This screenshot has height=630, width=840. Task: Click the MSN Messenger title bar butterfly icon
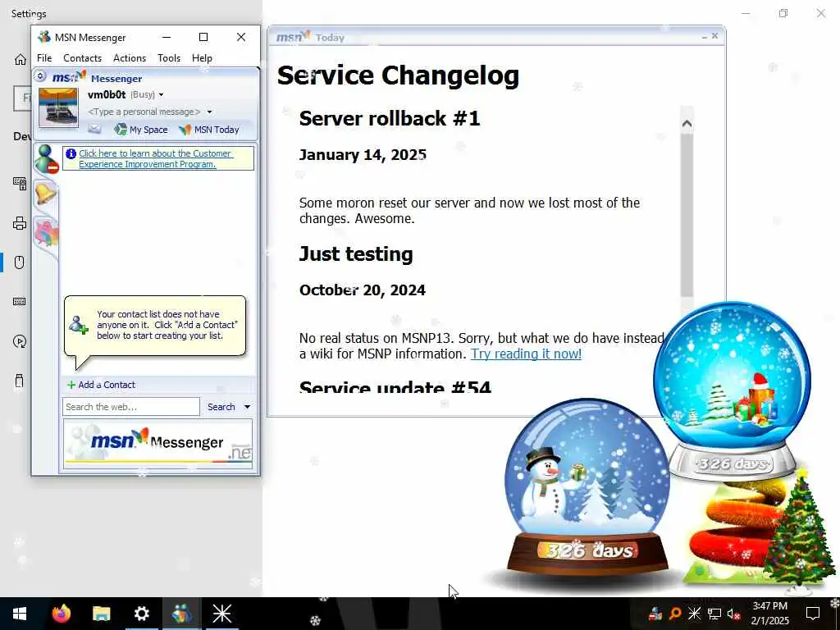[44, 37]
